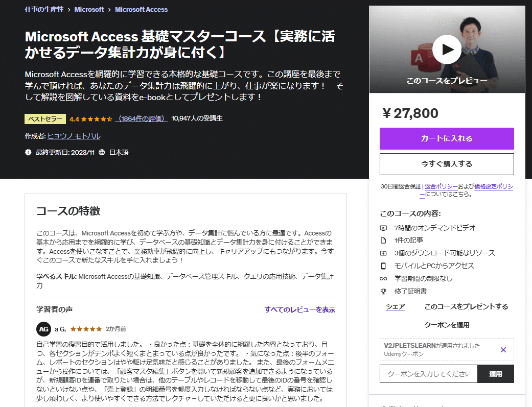Open すべてのレビューを表示 link
Viewport: 532px width, 407px height.
coord(299,309)
